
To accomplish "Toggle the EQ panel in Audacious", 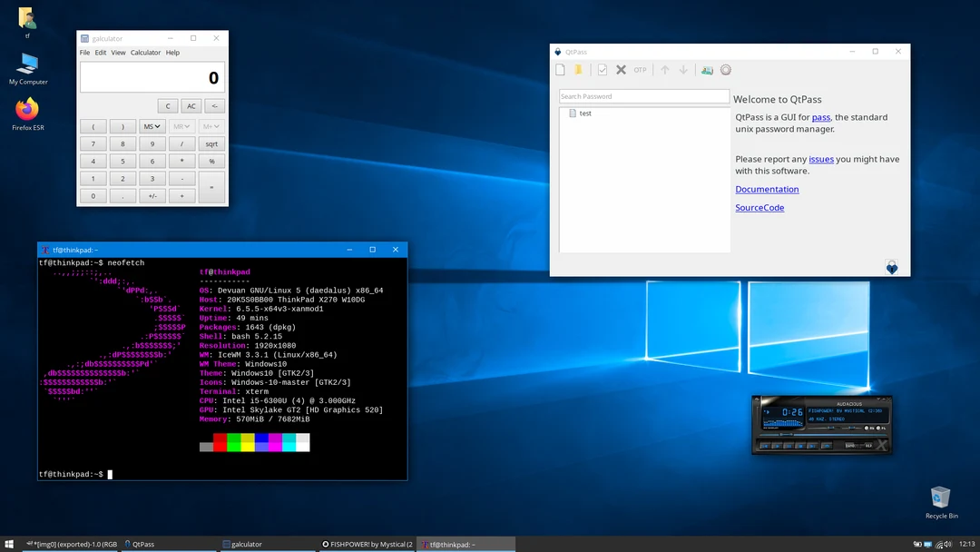I will click(867, 428).
